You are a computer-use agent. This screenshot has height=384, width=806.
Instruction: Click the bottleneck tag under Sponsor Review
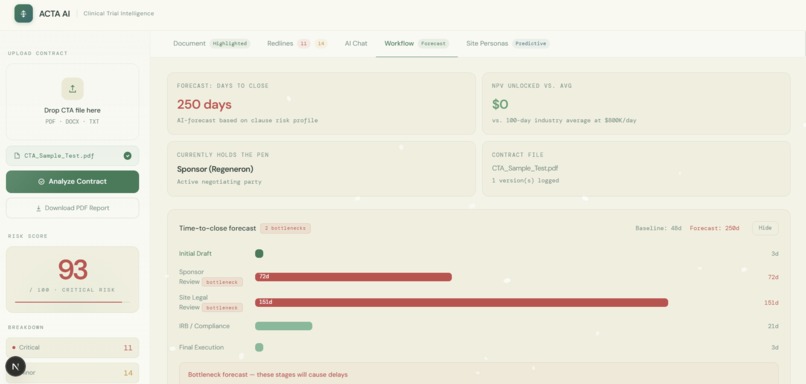pos(222,282)
